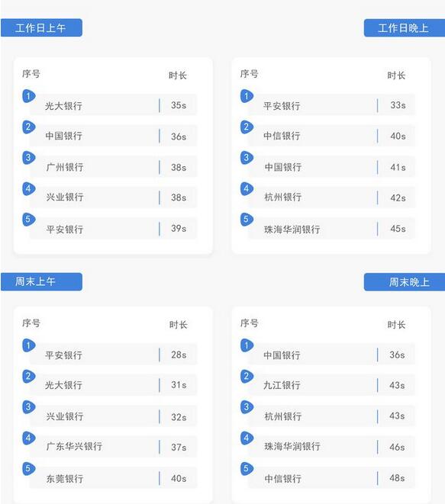Click rank 1 badge beside 平安银行 in 工作日晚上

(247, 96)
